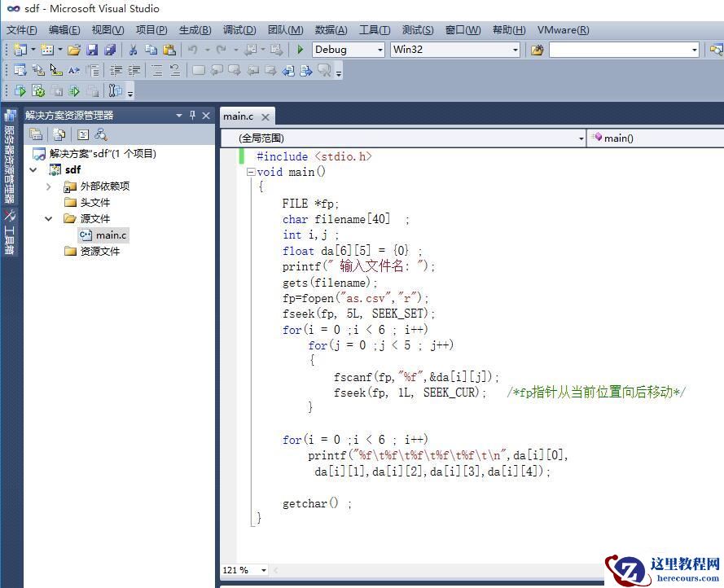Click the Undo arrow icon
Screen dimensions: 724x588
pyautogui.click(x=193, y=50)
